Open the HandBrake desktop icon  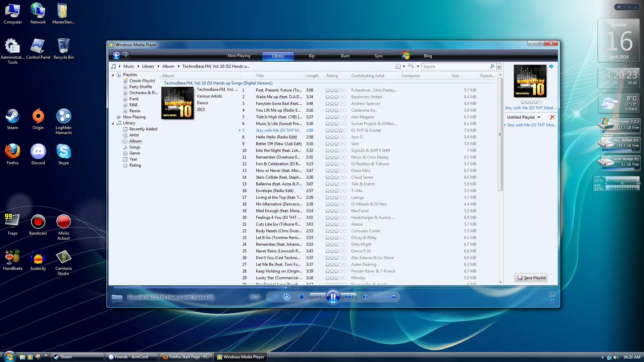13,260
